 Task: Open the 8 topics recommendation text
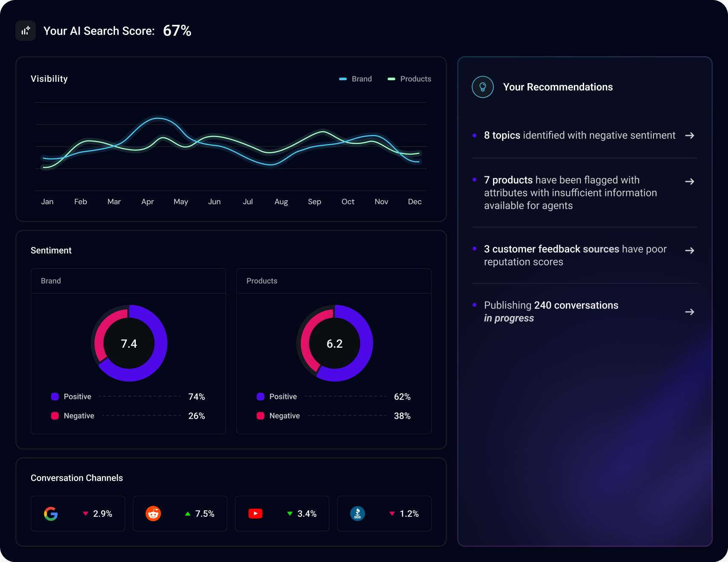[579, 135]
